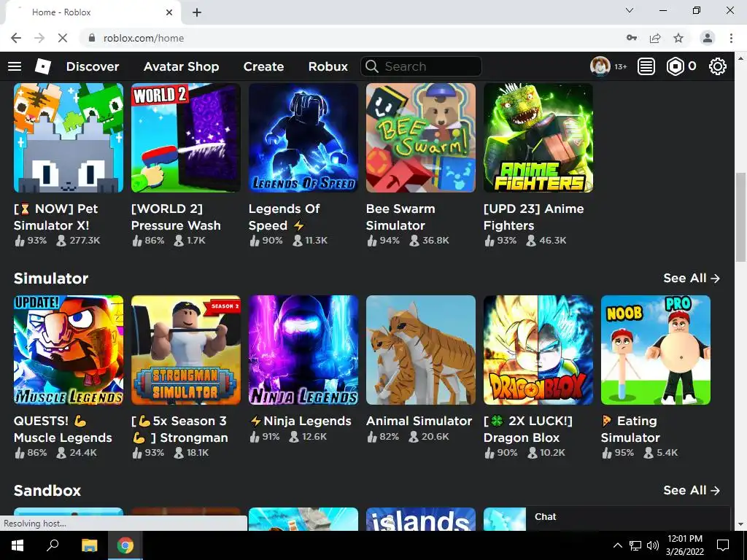Open the saved passwords key icon
747x560 pixels.
[x=632, y=38]
